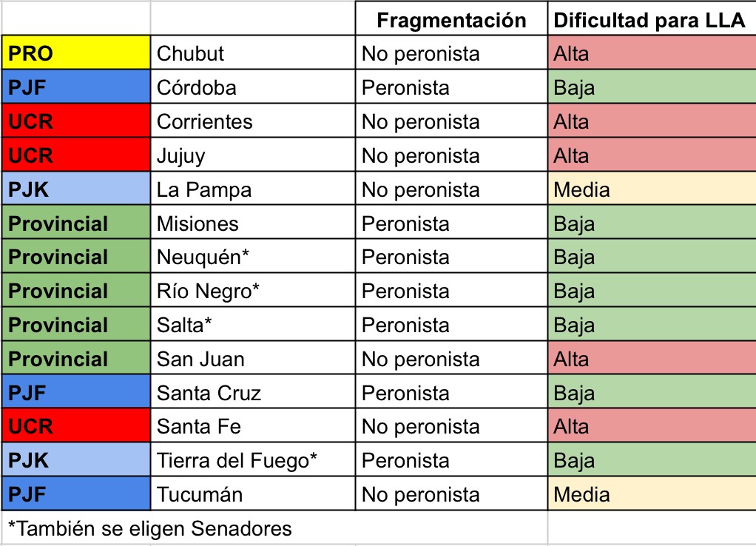Select the Dificultad para LLA header cell
Image resolution: width=756 pixels, height=546 pixels.
click(650, 20)
